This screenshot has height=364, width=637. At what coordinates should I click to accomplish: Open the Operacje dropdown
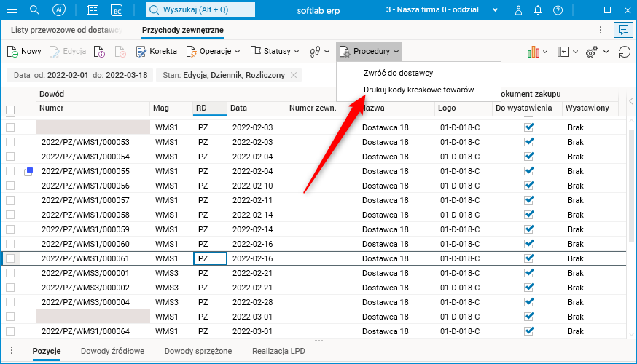click(213, 51)
